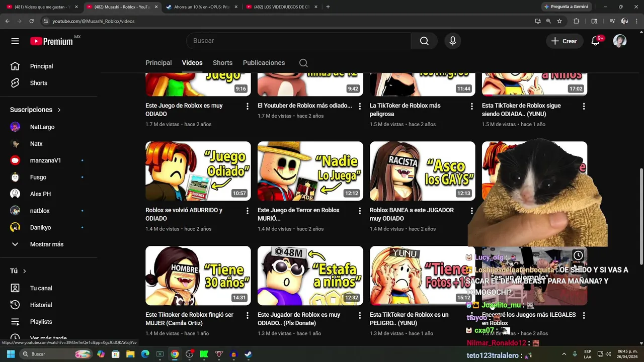The image size is (644, 362).
Task: Play the "Estafa a niños" 12:32 thumbnail
Action: [310, 276]
